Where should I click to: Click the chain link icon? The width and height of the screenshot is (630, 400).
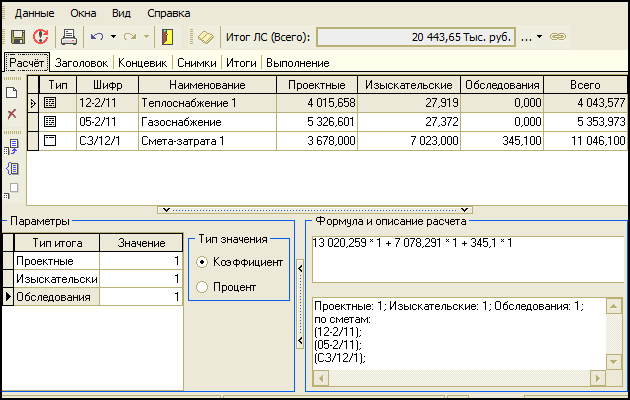click(x=559, y=37)
